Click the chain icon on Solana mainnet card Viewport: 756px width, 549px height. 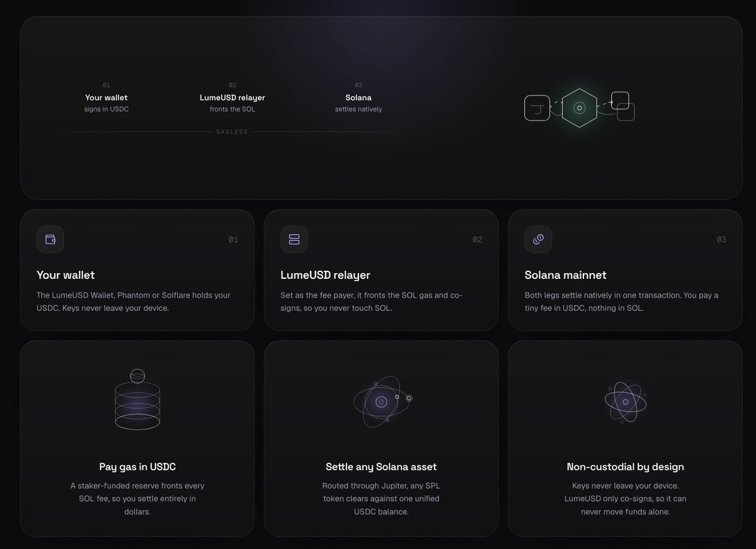point(538,239)
